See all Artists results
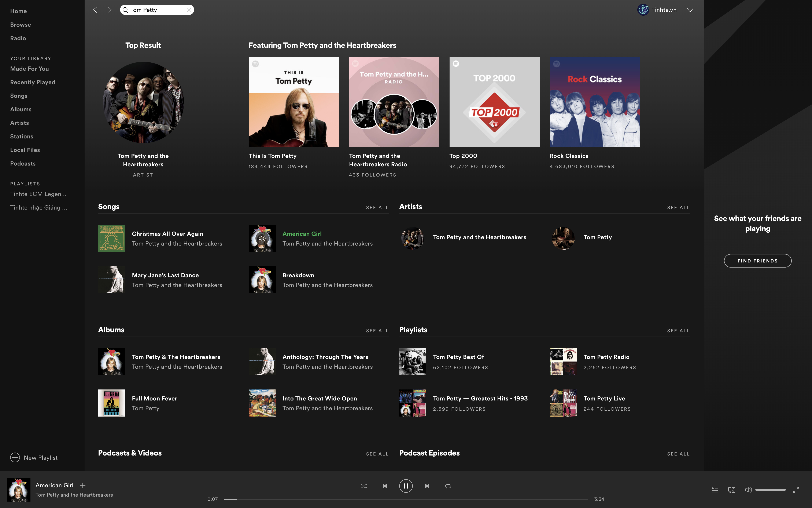 click(x=678, y=208)
